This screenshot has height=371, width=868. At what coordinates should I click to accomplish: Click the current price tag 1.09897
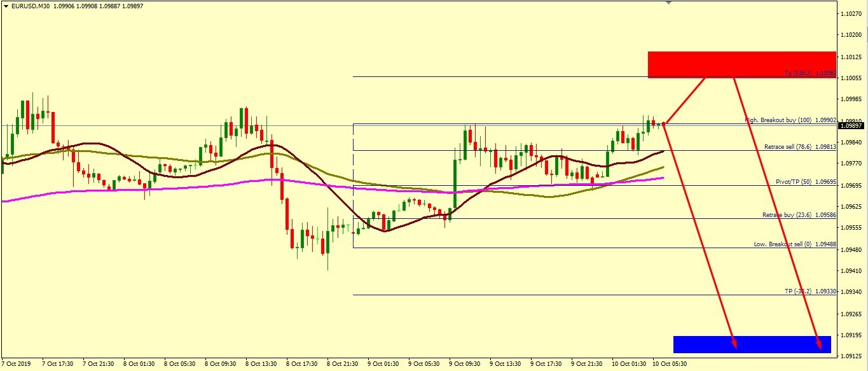[x=851, y=126]
